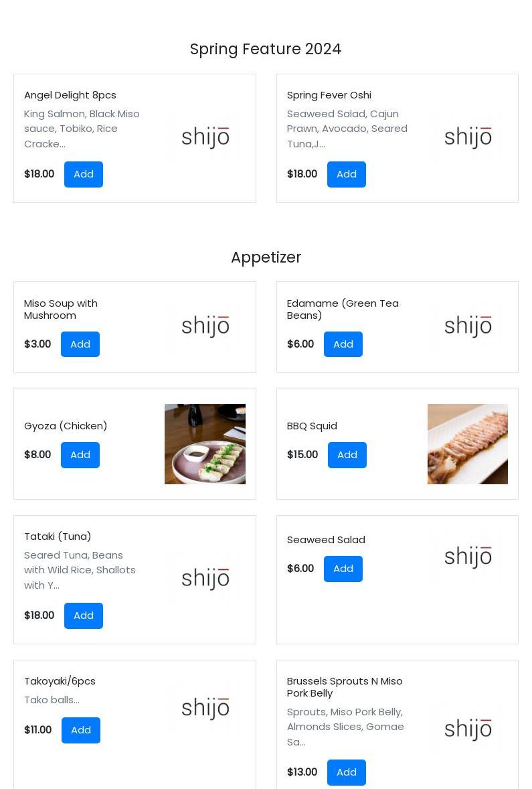The height and width of the screenshot is (789, 532).
Task: Open the BBQ Squid photo
Action: click(468, 444)
